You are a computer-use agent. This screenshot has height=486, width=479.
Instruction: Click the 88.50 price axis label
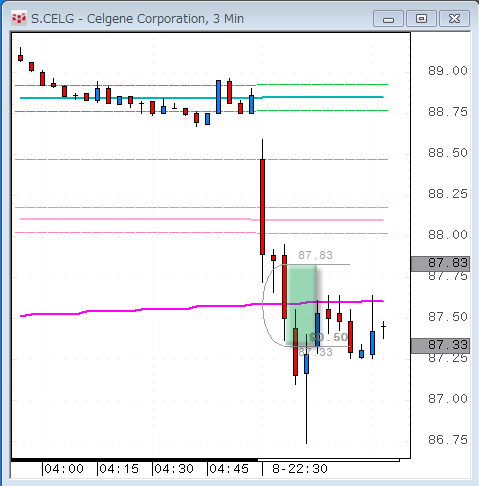click(448, 153)
